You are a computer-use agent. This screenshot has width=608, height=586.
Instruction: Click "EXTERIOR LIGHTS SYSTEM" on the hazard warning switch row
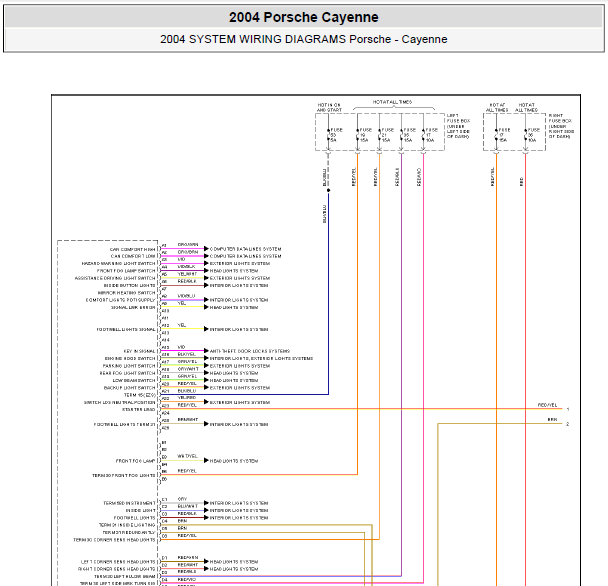click(x=240, y=263)
